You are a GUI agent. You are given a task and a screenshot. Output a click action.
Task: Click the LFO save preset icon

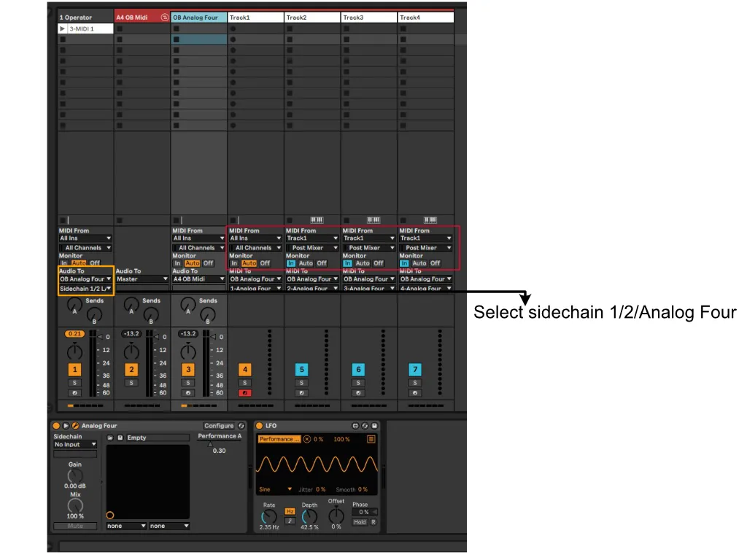coord(374,426)
